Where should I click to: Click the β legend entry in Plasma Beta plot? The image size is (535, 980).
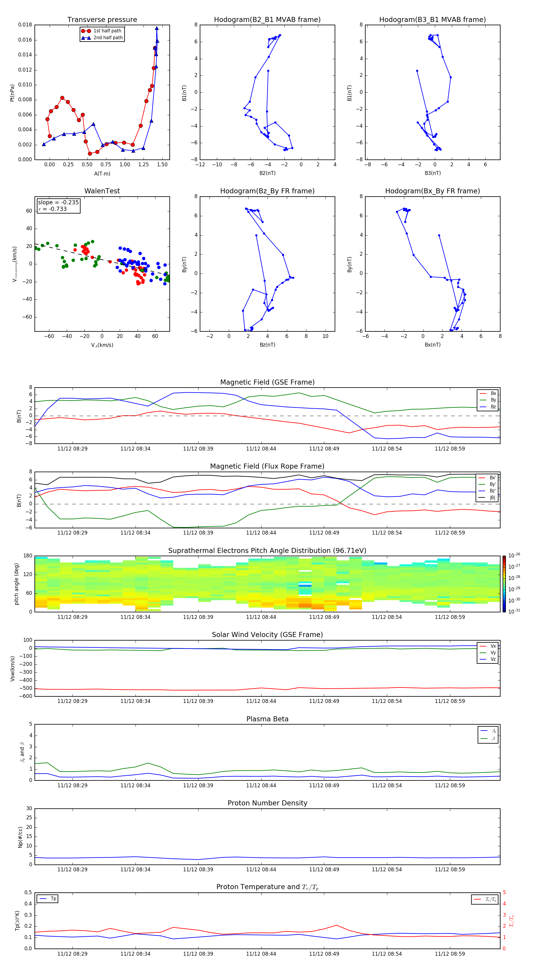click(x=488, y=739)
